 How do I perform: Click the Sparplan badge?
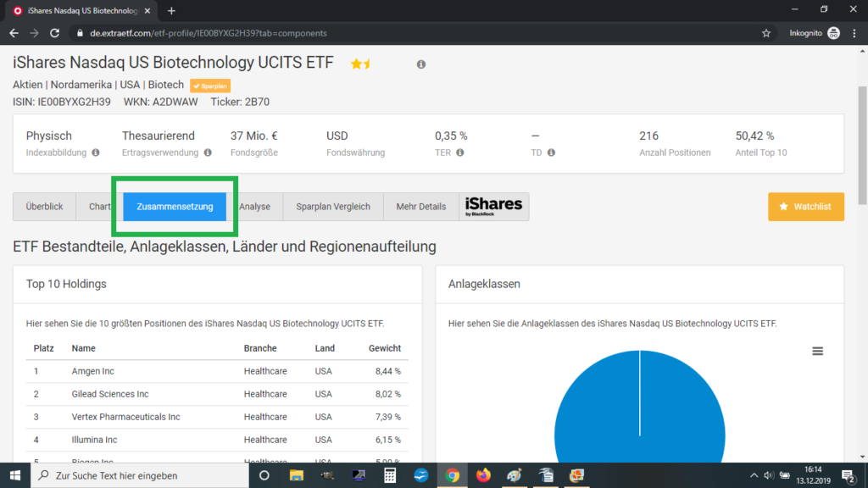pos(210,86)
